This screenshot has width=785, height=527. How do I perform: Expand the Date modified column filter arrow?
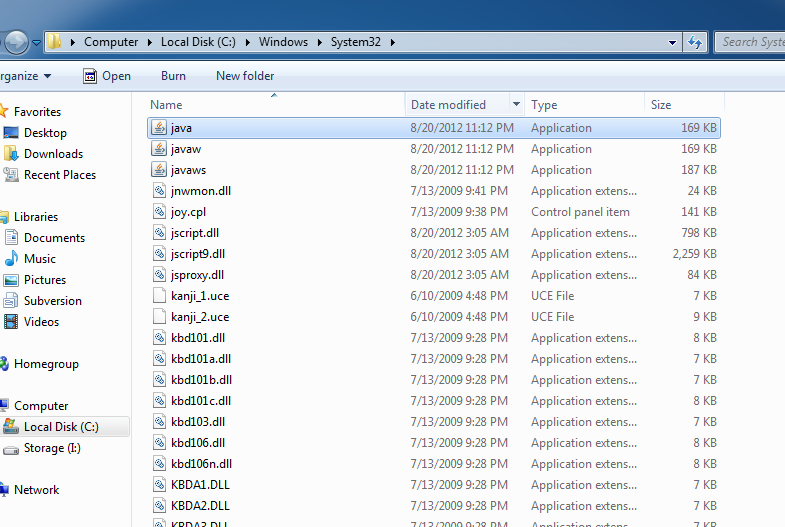click(x=516, y=104)
